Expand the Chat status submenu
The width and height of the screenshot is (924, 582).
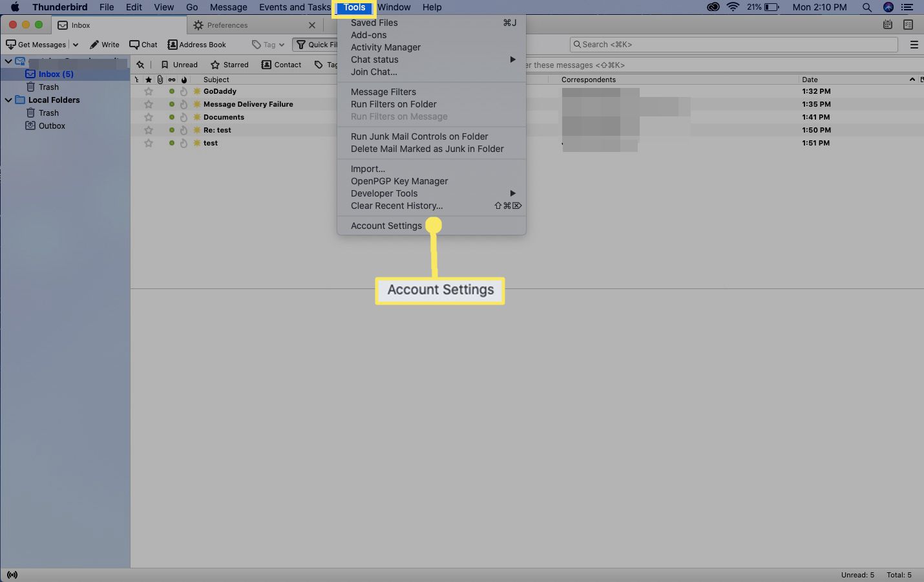click(432, 59)
